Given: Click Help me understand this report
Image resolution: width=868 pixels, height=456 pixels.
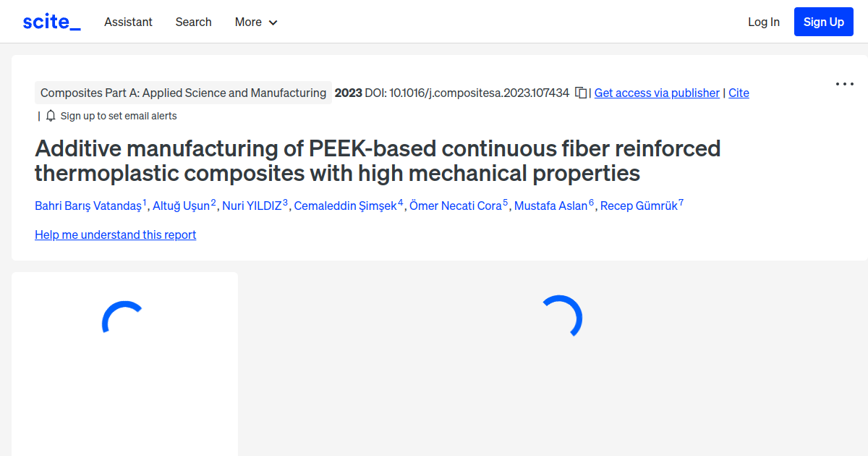Looking at the screenshot, I should pos(115,235).
